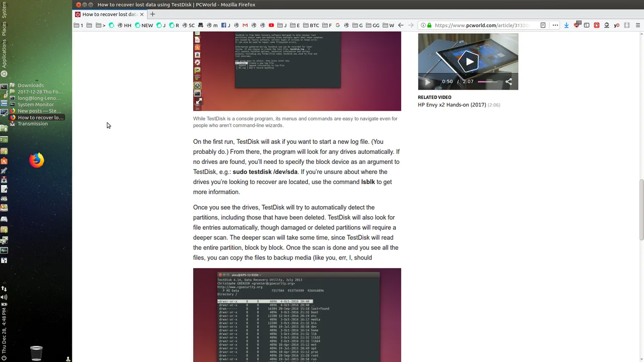Open the 'NEW' bookmark
The width and height of the screenshot is (644, 362).
pos(144,25)
